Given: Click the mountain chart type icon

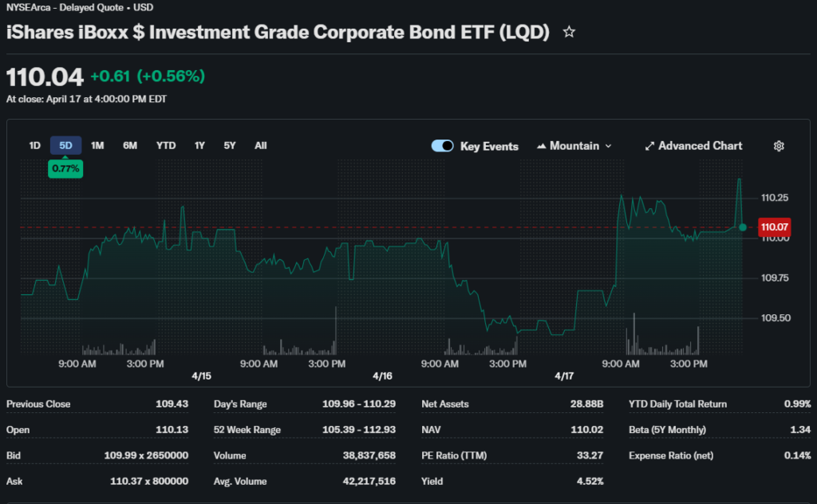Looking at the screenshot, I should (542, 146).
